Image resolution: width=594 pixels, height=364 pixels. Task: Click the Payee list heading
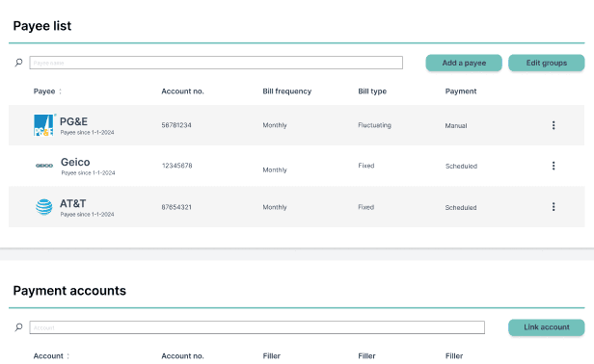click(x=42, y=26)
